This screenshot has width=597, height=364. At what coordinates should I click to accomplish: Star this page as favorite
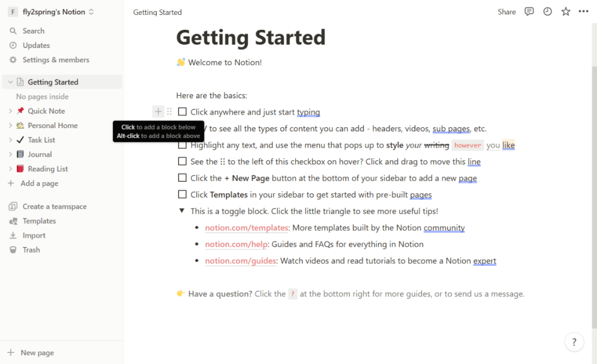(565, 12)
